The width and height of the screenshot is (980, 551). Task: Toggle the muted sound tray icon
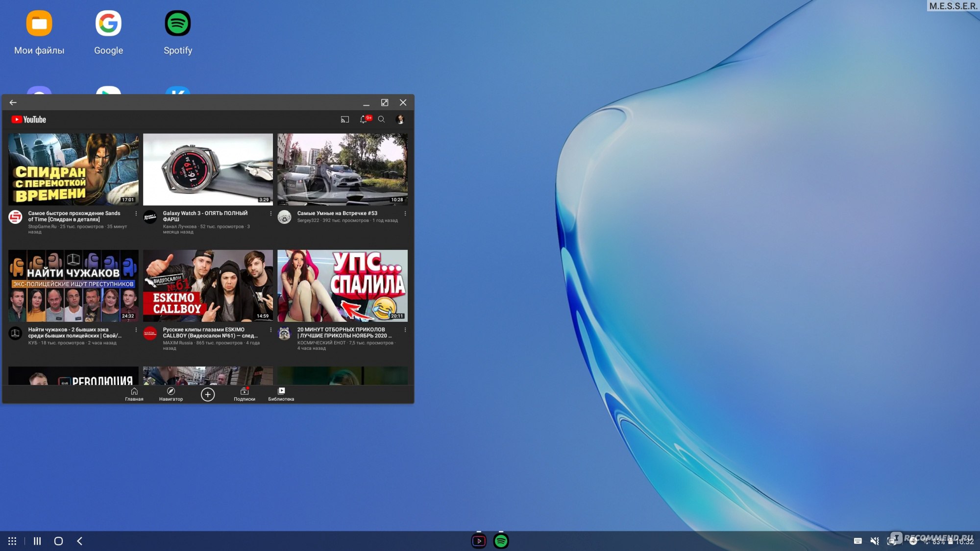[x=875, y=541]
